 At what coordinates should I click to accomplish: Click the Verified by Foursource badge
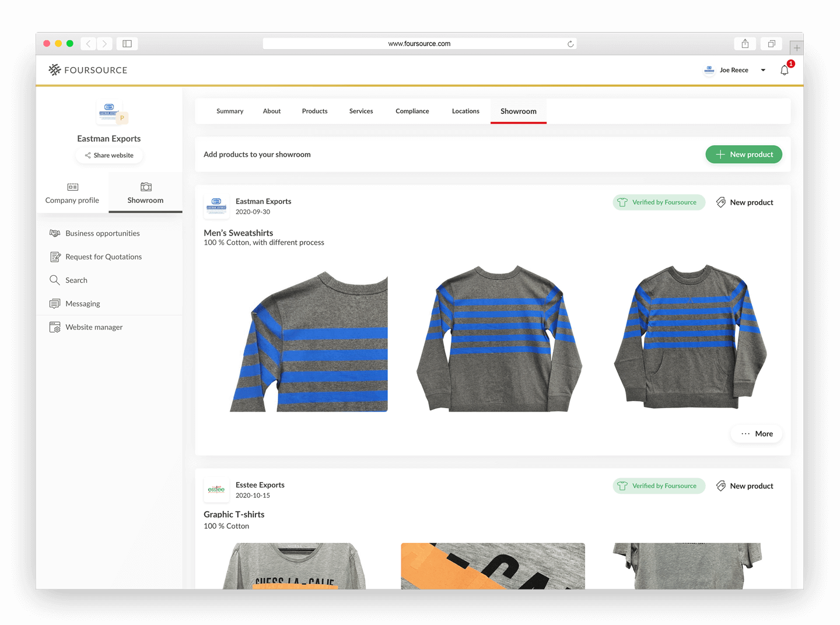(x=659, y=202)
